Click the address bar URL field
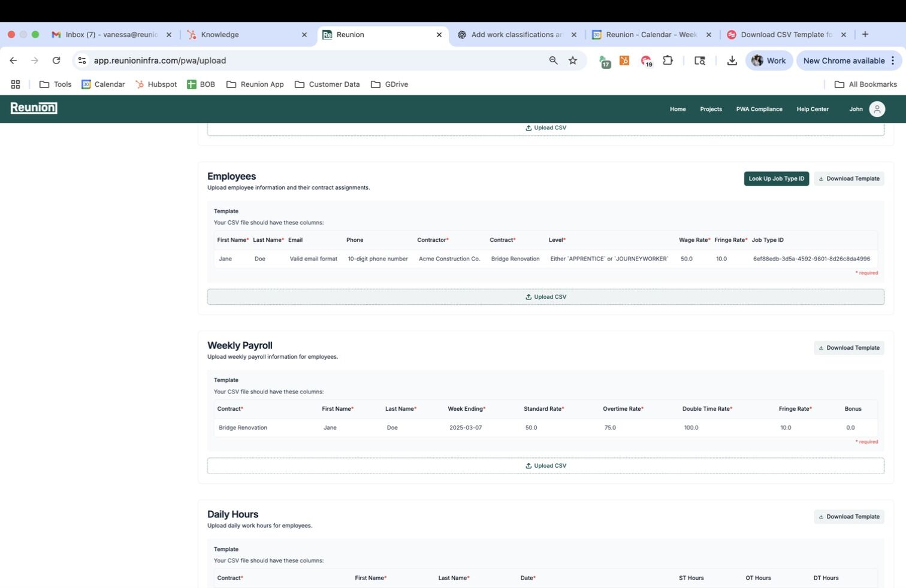Viewport: 906px width, 588px height. tap(300, 60)
